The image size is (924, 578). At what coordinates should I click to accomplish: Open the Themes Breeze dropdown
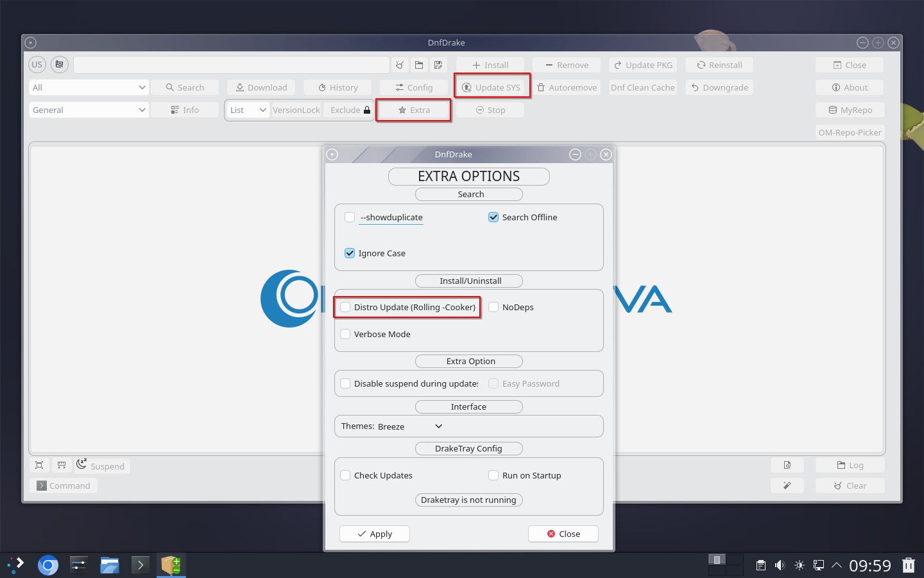(x=411, y=426)
